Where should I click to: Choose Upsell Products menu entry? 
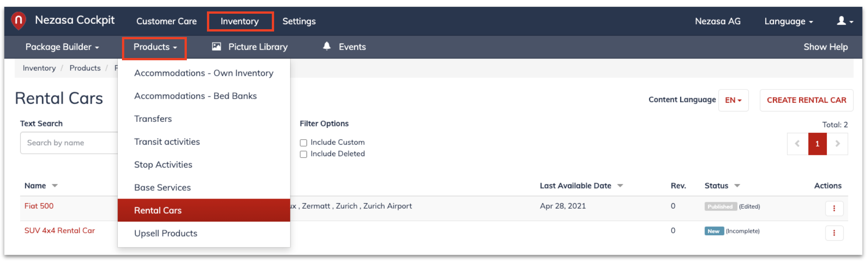tap(204, 233)
